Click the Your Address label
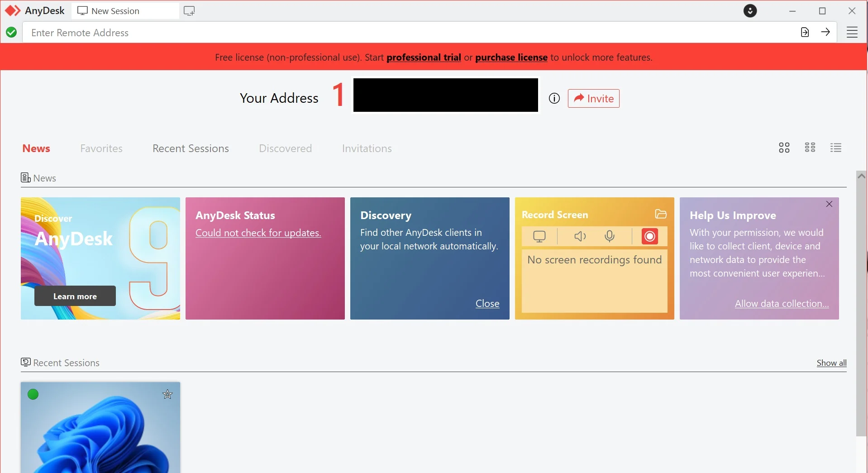This screenshot has width=868, height=473. 279,98
